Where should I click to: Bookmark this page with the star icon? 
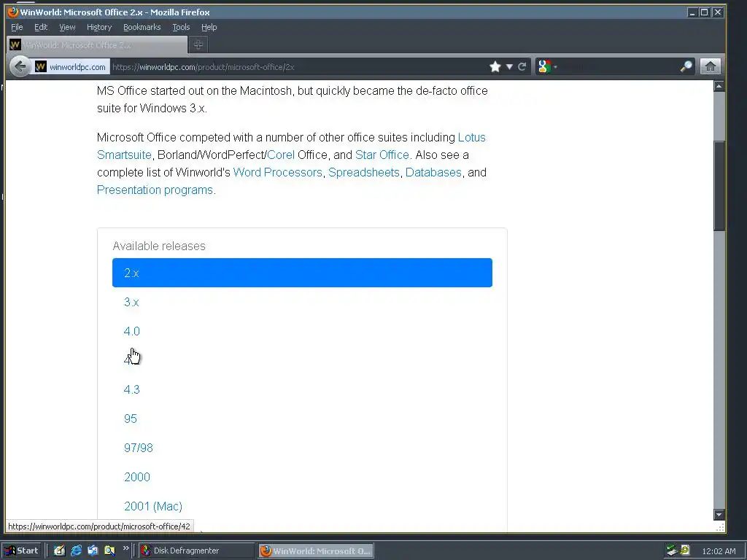495,66
